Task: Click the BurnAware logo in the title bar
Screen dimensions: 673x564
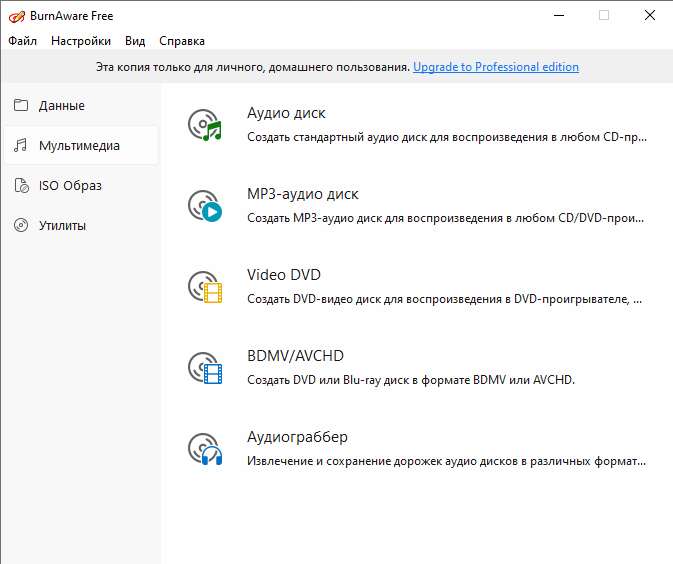Action: tap(17, 16)
